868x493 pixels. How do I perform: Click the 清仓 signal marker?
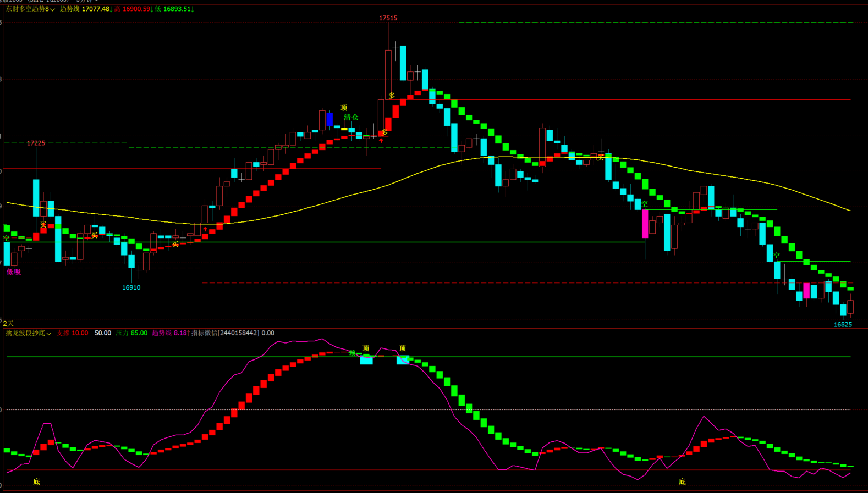pos(351,118)
